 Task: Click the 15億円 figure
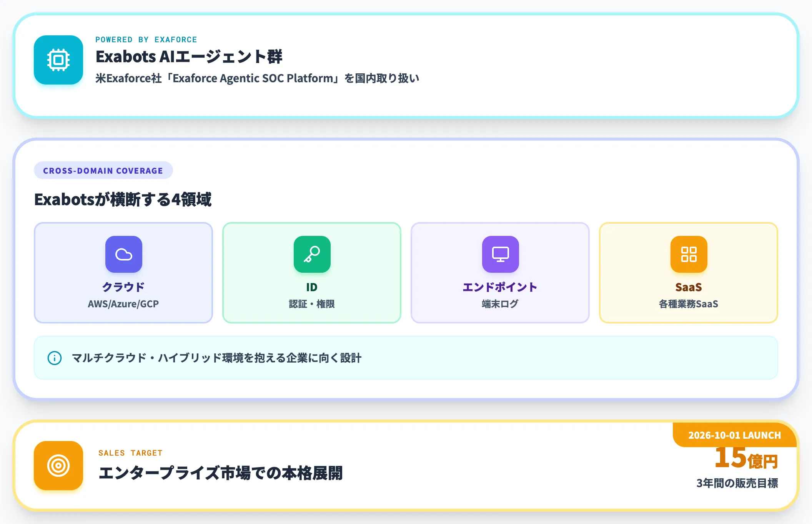pos(746,459)
